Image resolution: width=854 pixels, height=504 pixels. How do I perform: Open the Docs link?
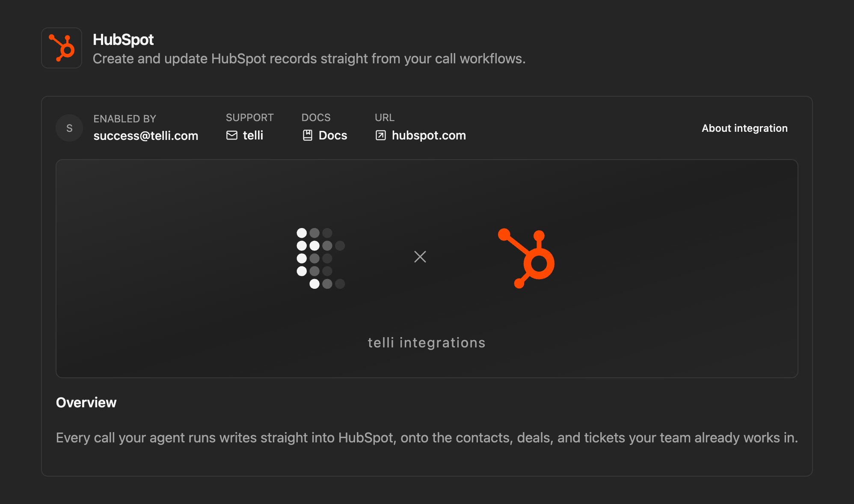[x=325, y=135]
